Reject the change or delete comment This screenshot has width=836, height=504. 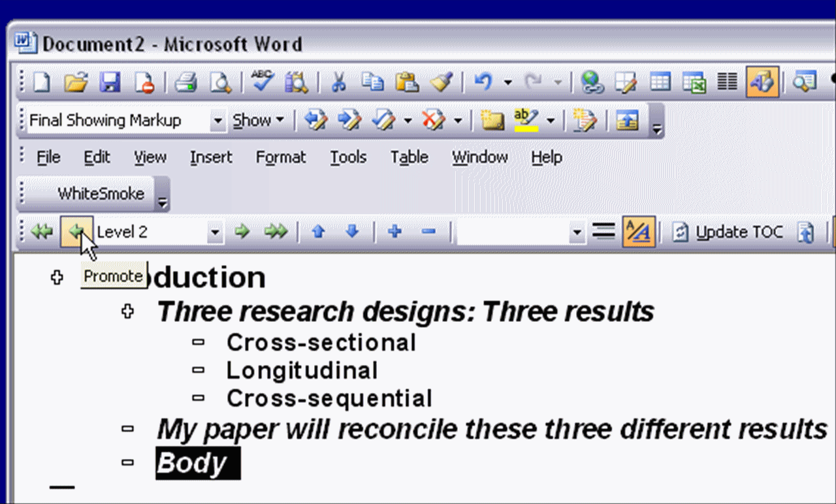pos(433,120)
